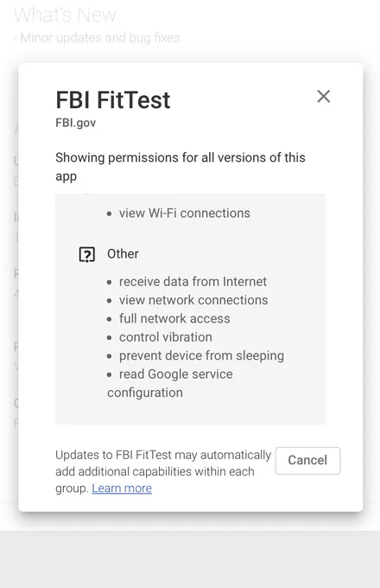This screenshot has height=588, width=380.
Task: Click the FBI.gov developer name
Action: click(x=76, y=123)
